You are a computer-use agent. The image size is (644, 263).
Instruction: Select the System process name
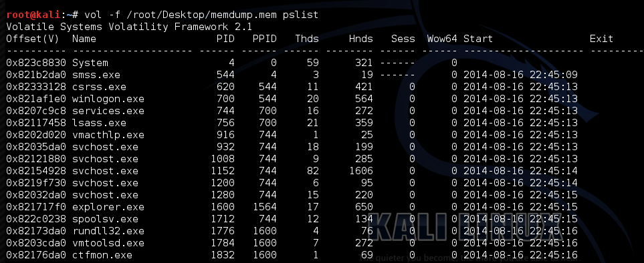coord(90,63)
